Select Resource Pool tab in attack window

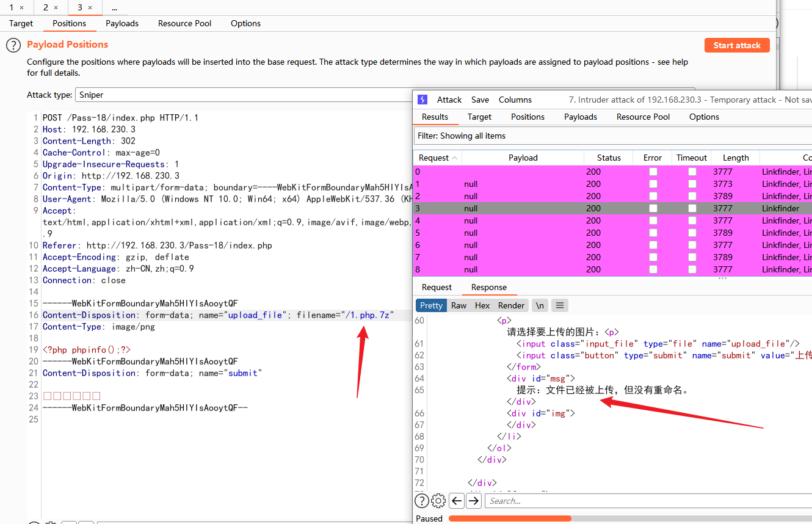(x=643, y=117)
